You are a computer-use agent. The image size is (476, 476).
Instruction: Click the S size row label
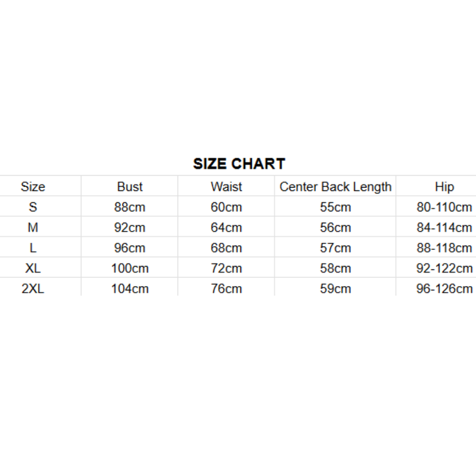tap(33, 208)
